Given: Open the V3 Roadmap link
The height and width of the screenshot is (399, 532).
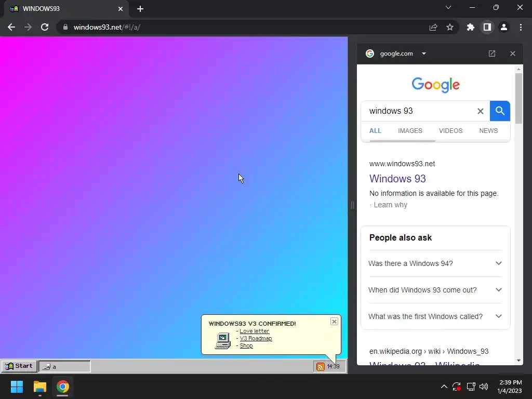Looking at the screenshot, I should [256, 338].
